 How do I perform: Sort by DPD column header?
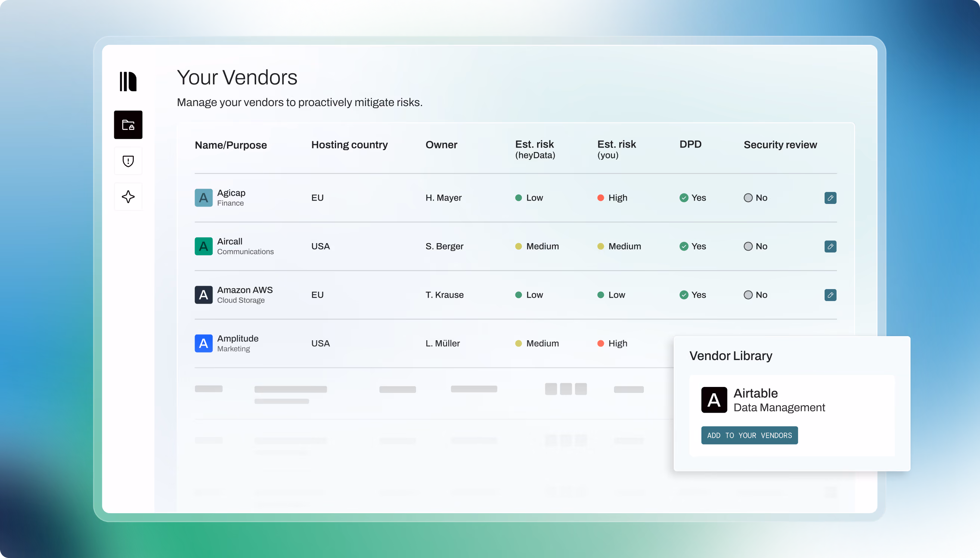pos(690,145)
